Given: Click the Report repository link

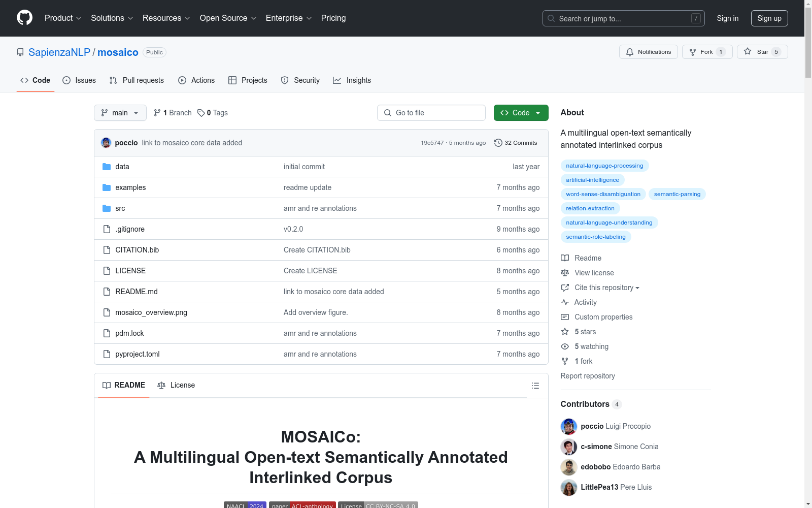Looking at the screenshot, I should tap(588, 376).
